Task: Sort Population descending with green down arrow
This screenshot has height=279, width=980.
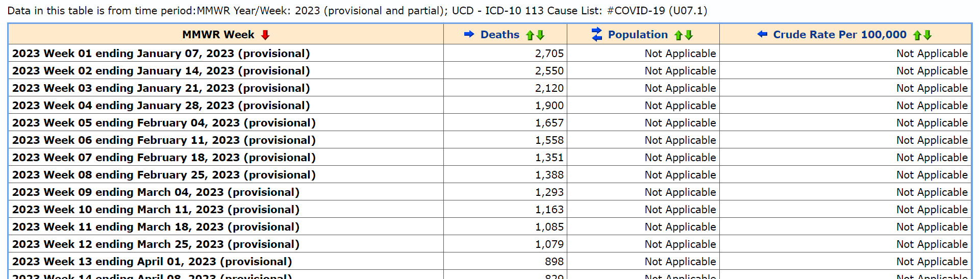Action: [x=689, y=35]
